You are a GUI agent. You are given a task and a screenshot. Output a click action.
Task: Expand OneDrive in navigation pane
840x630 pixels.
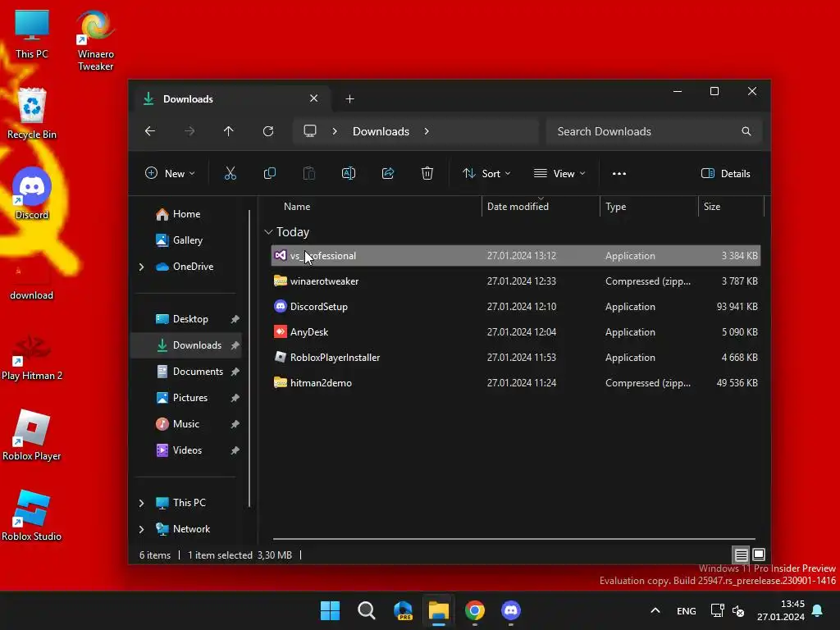[x=141, y=267]
